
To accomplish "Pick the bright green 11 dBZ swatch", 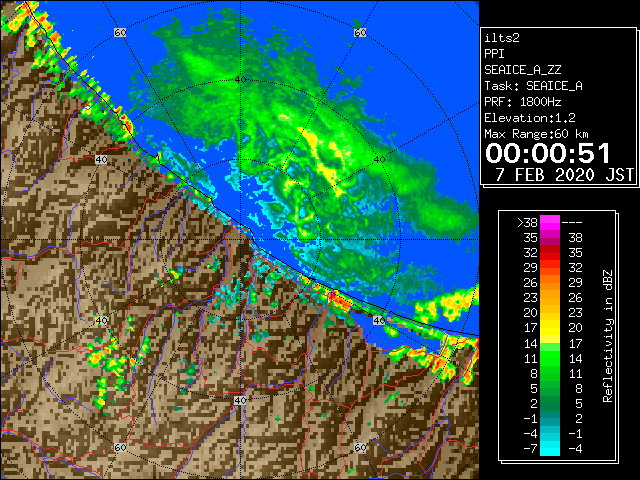I will (550, 358).
